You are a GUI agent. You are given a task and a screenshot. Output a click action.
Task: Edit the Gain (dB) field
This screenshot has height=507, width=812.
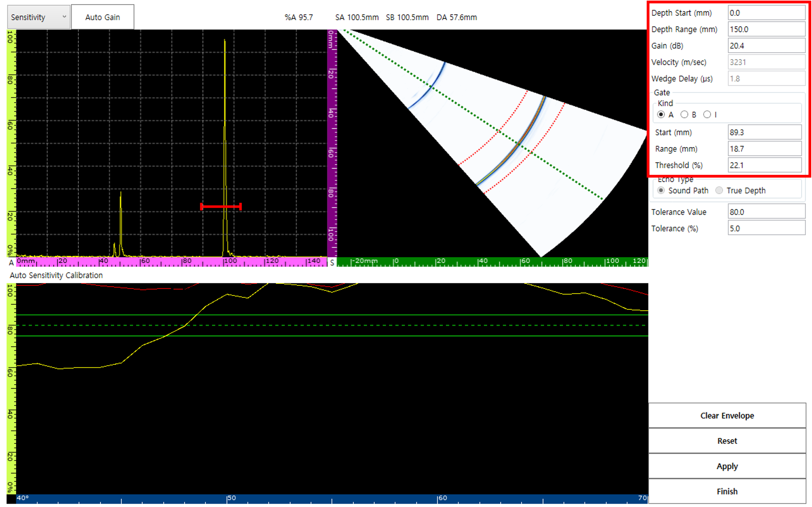click(x=766, y=46)
